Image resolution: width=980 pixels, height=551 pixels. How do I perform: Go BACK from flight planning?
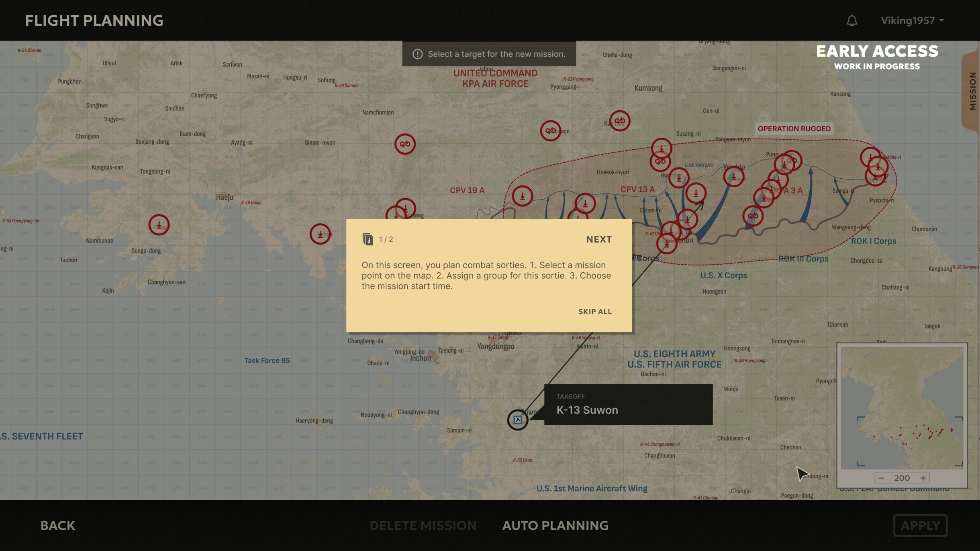click(58, 525)
